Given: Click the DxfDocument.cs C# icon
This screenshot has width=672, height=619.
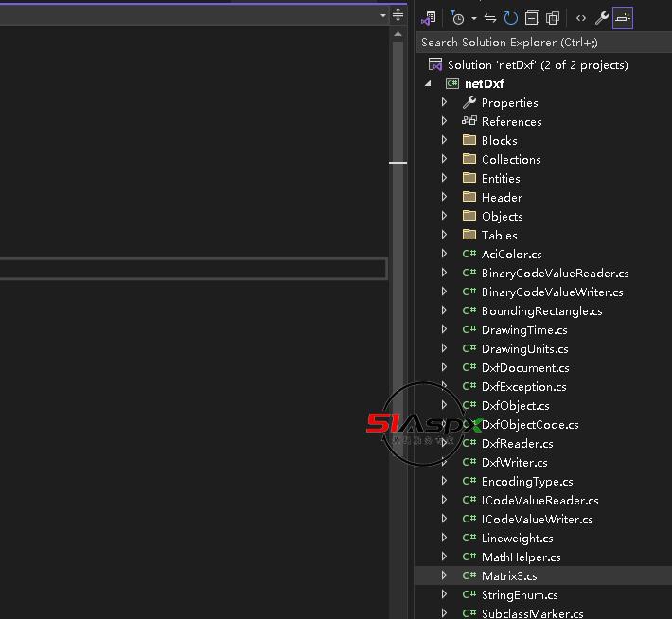Looking at the screenshot, I should pos(469,367).
